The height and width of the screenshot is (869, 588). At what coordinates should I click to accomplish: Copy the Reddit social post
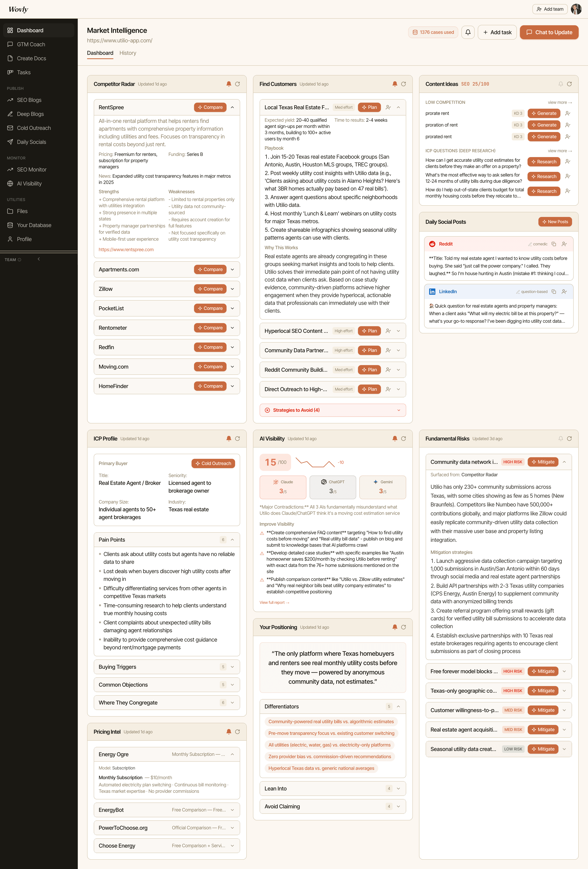[554, 244]
